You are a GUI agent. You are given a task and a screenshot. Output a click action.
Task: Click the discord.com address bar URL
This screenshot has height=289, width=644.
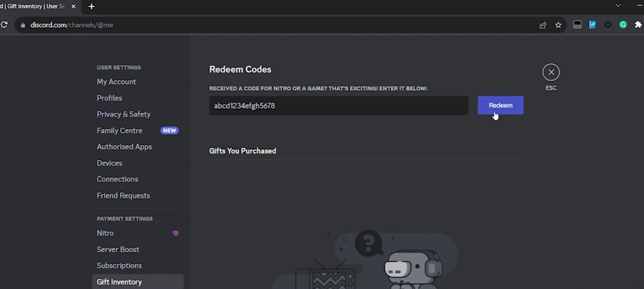pyautogui.click(x=71, y=25)
